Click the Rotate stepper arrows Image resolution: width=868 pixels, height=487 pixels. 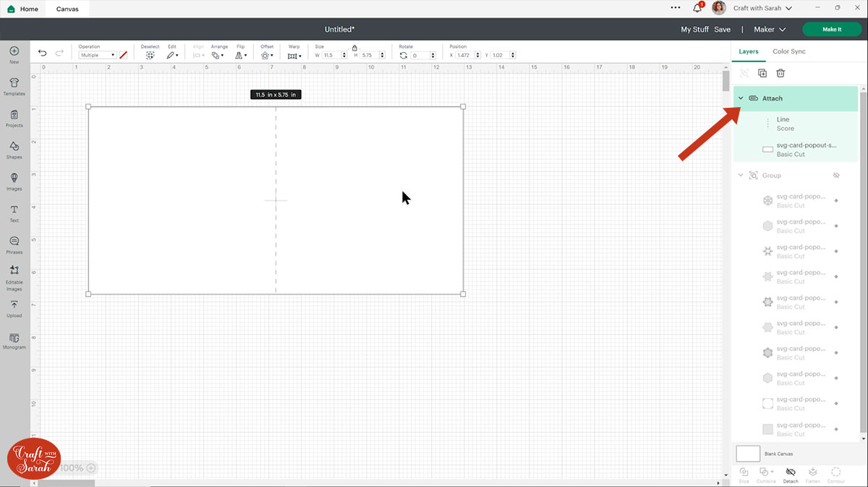point(433,55)
